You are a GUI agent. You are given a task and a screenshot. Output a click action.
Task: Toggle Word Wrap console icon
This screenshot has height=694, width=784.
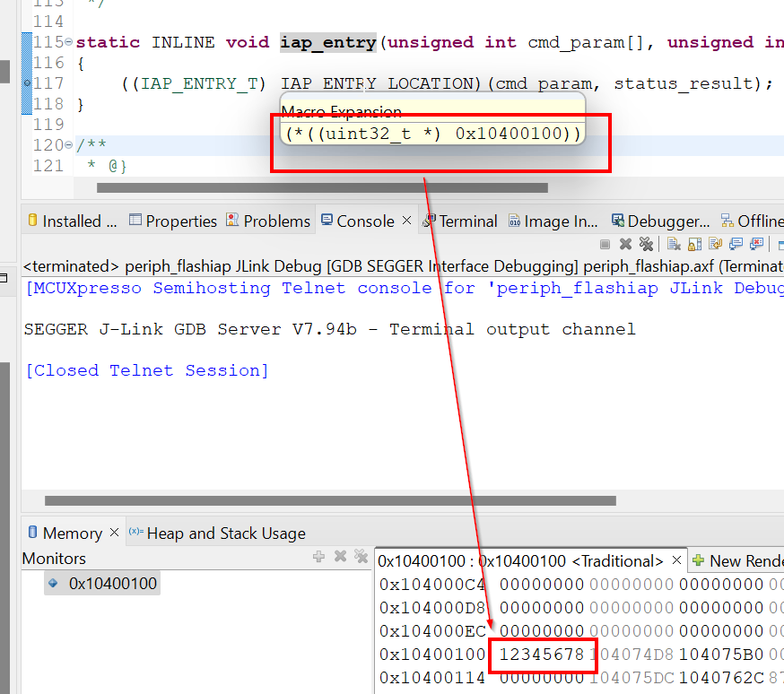point(715,244)
